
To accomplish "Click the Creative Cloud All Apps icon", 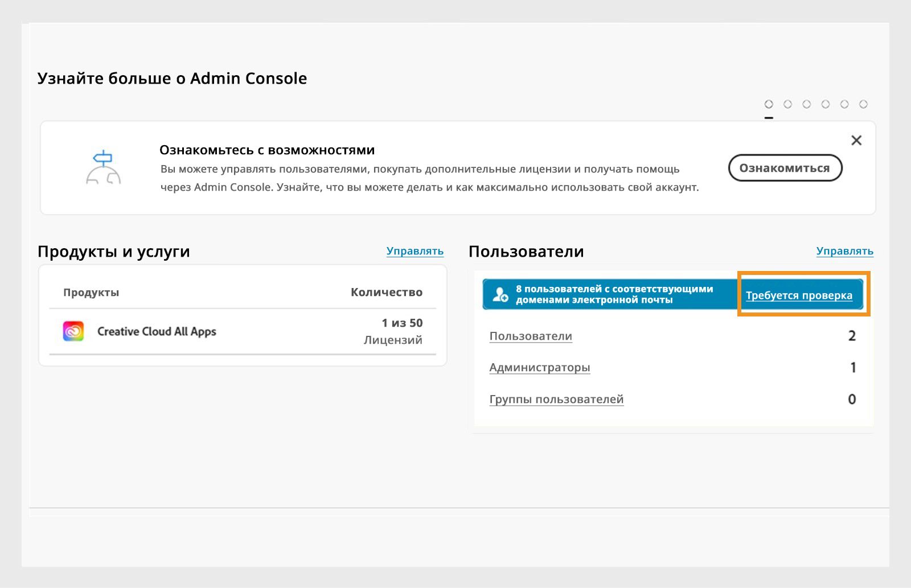I will pos(73,331).
